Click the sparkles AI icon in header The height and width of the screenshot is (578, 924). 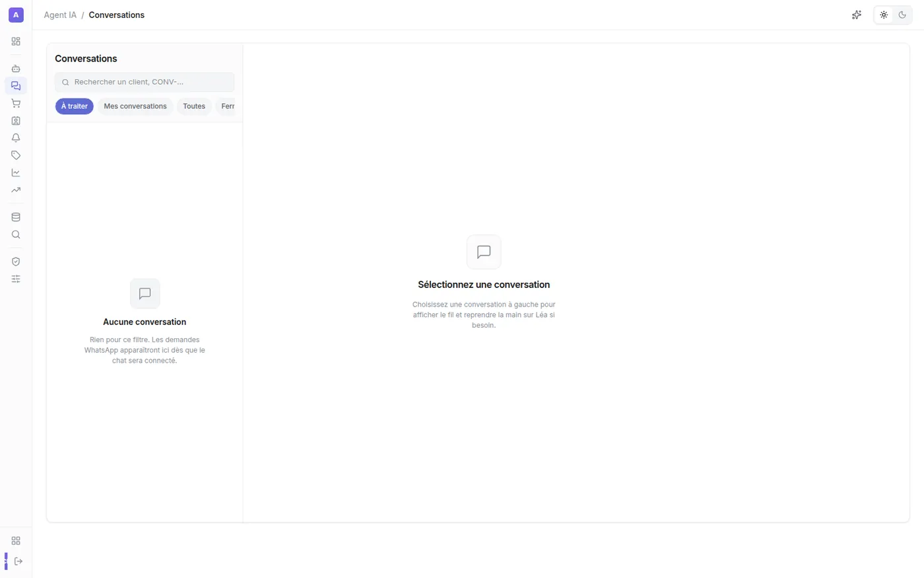coord(857,15)
